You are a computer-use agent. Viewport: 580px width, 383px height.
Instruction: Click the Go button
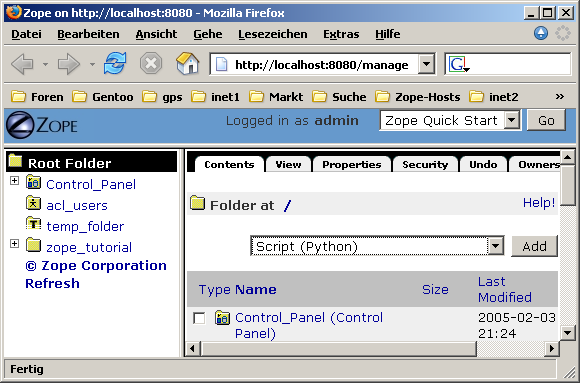click(x=546, y=120)
